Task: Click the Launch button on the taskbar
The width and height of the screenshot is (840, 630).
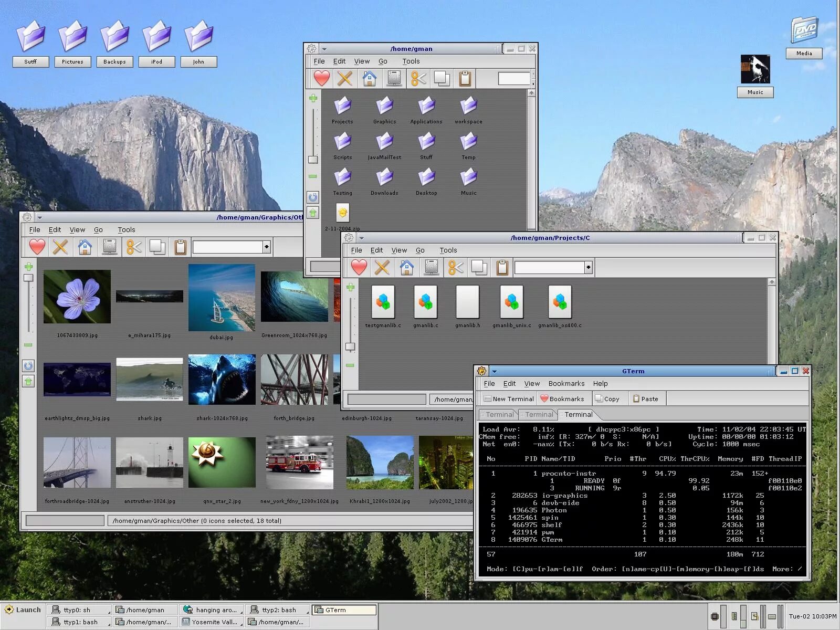Action: pos(23,610)
